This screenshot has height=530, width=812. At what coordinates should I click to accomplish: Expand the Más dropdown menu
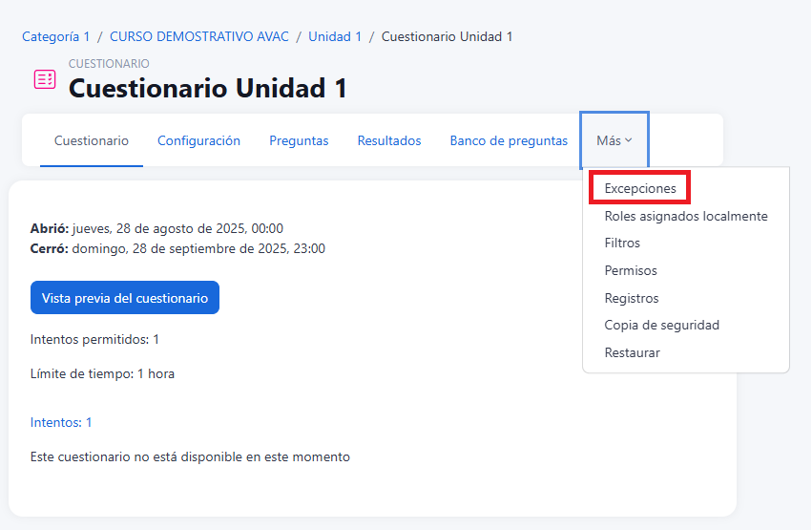coord(614,140)
